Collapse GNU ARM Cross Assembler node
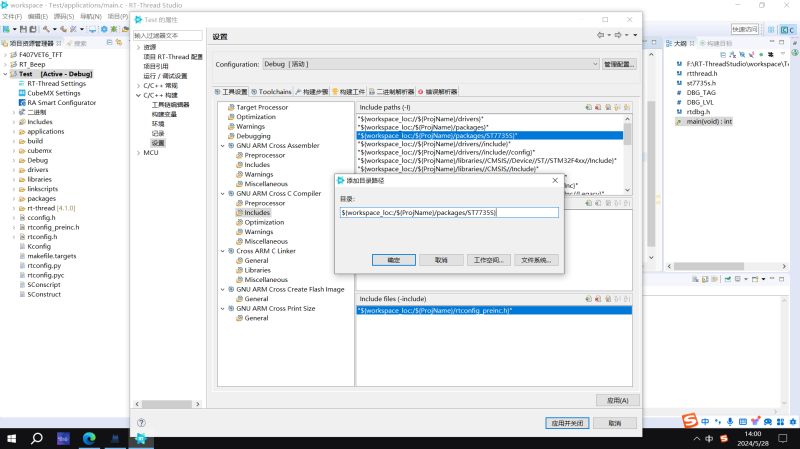800x449 pixels. 222,146
